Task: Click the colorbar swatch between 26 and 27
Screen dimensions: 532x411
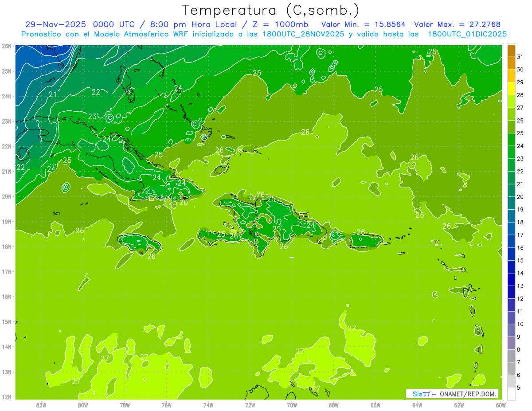Action: tap(511, 114)
